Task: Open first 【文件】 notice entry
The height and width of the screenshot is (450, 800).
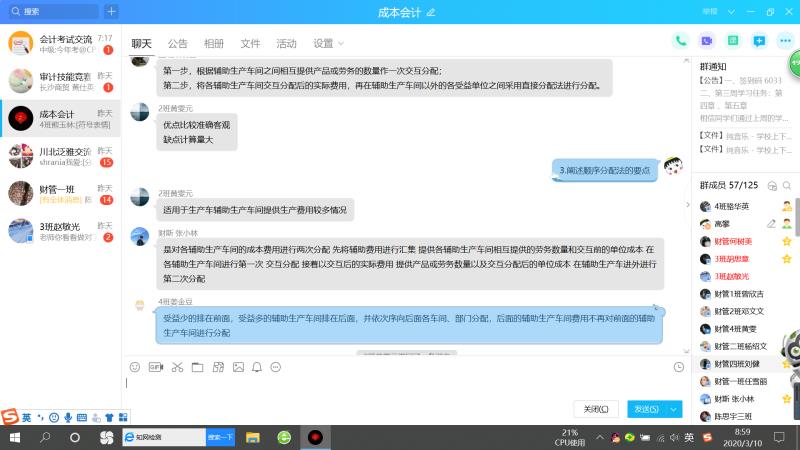Action: 745,136
